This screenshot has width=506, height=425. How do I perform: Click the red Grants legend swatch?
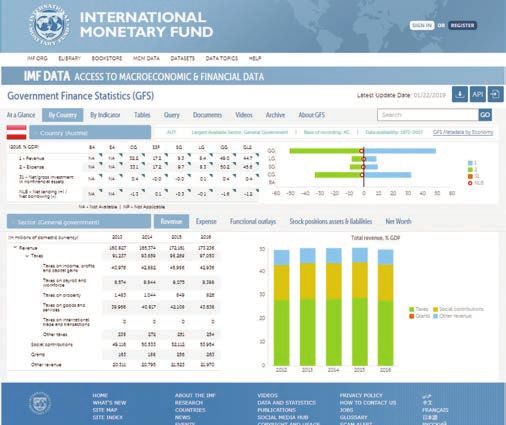pyautogui.click(x=411, y=316)
